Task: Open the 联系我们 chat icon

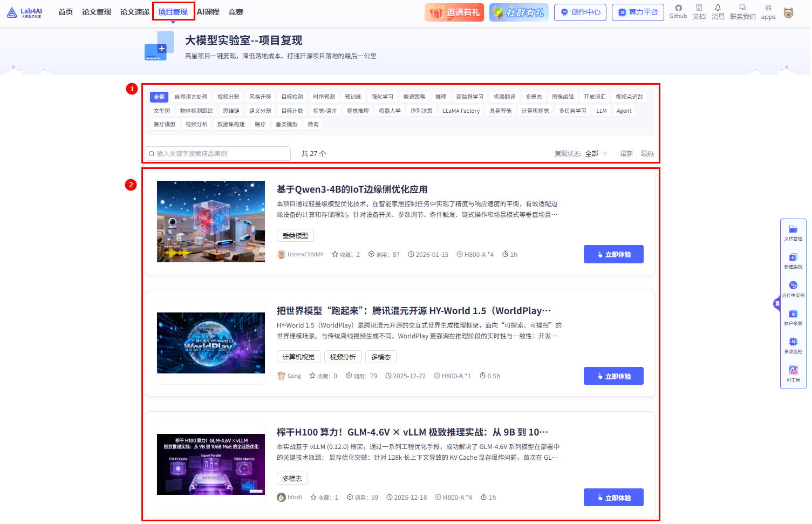Action: coord(742,12)
